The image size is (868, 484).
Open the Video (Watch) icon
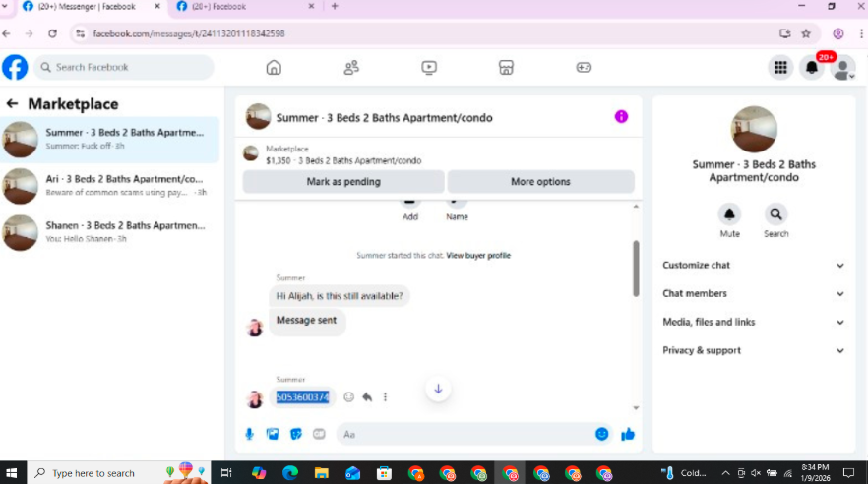pos(429,68)
